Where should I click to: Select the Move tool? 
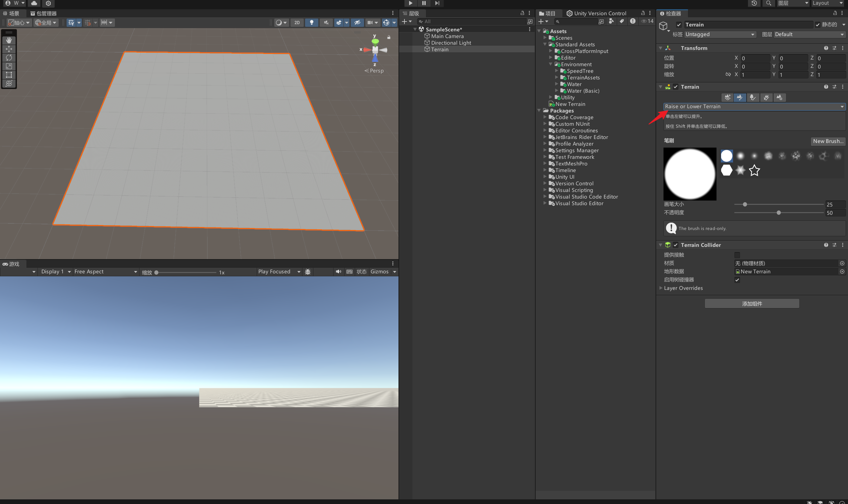pyautogui.click(x=9, y=49)
